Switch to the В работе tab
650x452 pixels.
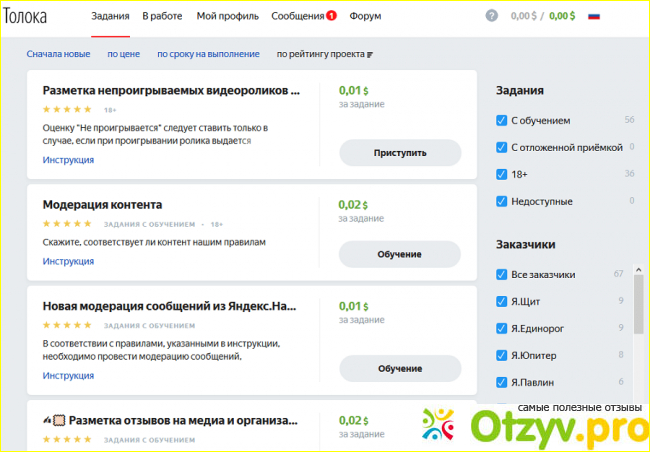click(x=162, y=17)
